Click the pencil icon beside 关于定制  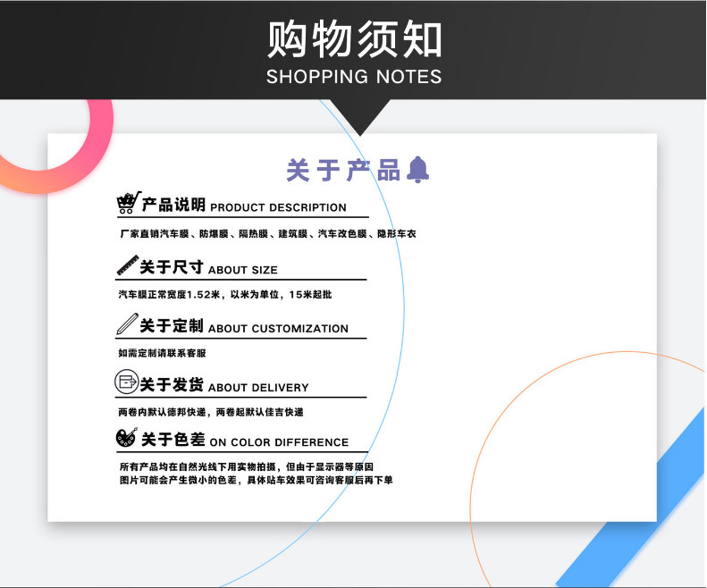pos(127,323)
